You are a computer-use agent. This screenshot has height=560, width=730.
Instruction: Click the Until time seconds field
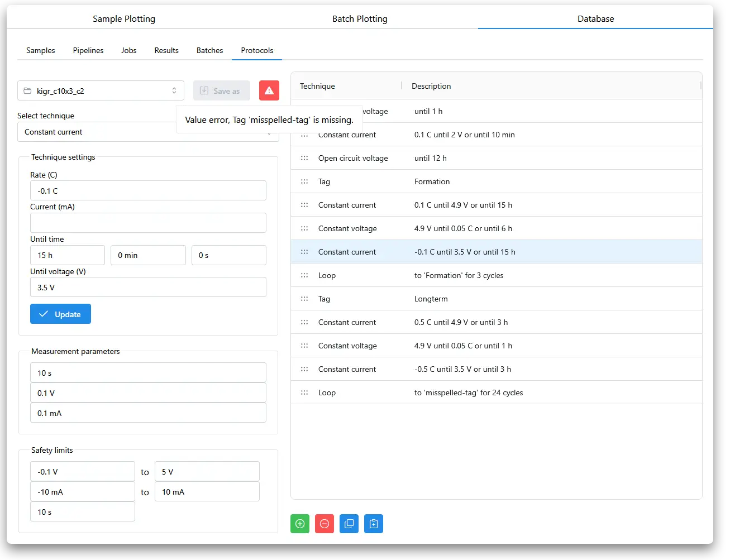coord(229,255)
